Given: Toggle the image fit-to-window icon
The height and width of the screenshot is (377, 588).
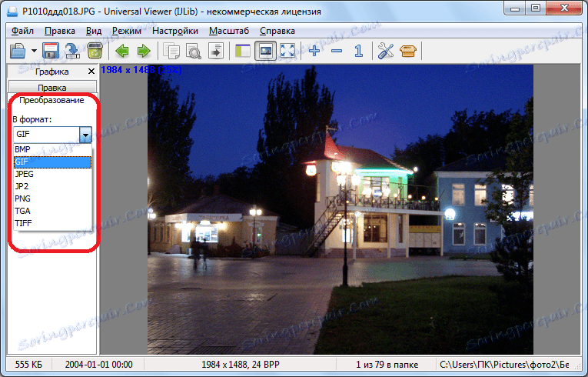Looking at the screenshot, I should click(x=265, y=51).
